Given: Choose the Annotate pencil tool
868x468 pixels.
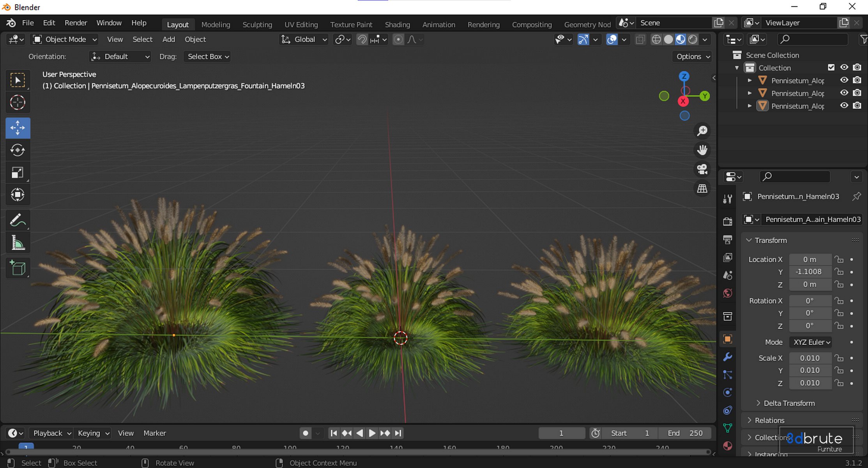Looking at the screenshot, I should coord(18,220).
